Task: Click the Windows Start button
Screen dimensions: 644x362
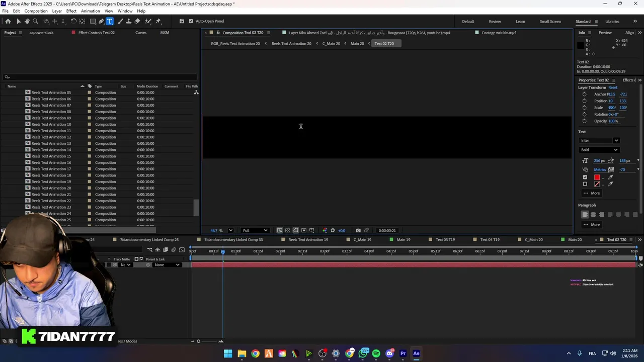Action: [x=228, y=353]
